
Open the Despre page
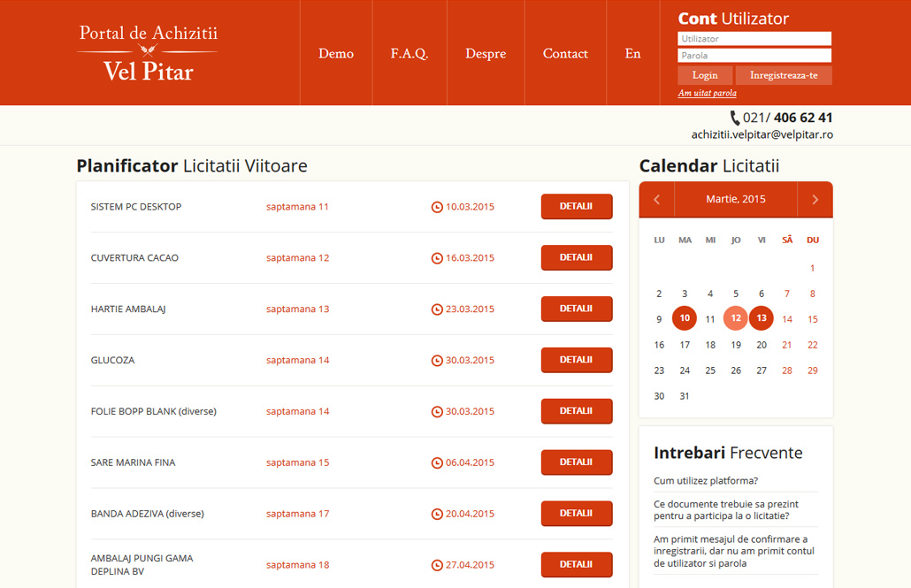pyautogui.click(x=486, y=53)
